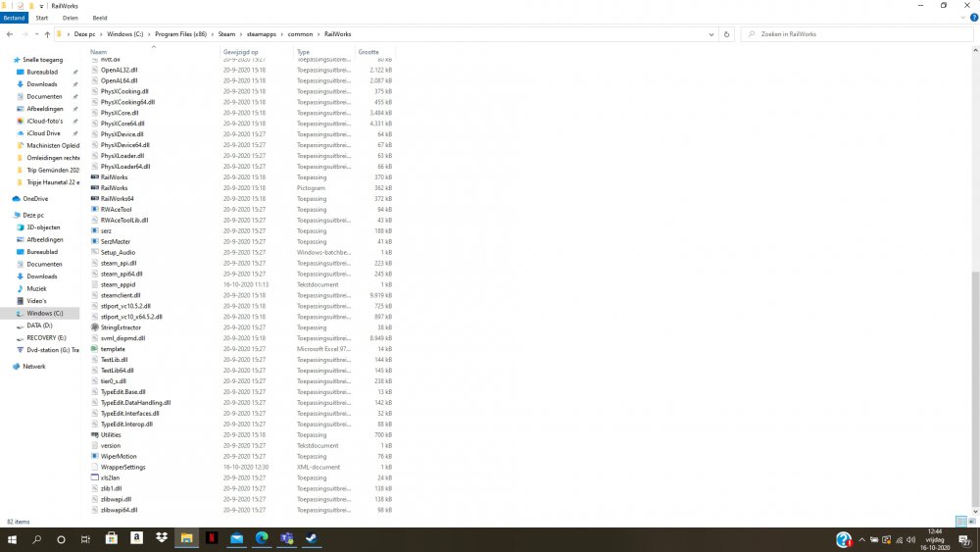This screenshot has height=552, width=980.
Task: Launch Microsoft Edge from the taskbar
Action: tap(263, 539)
